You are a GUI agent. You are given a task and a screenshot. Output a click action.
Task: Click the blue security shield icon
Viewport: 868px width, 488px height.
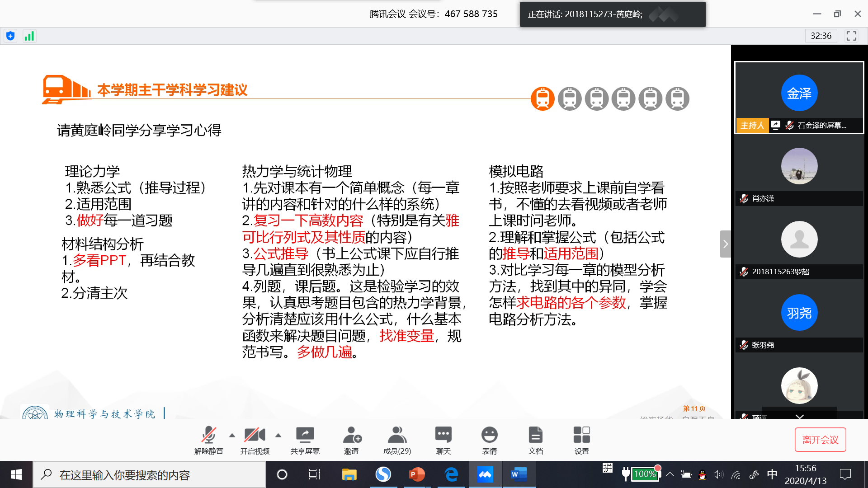coord(10,36)
